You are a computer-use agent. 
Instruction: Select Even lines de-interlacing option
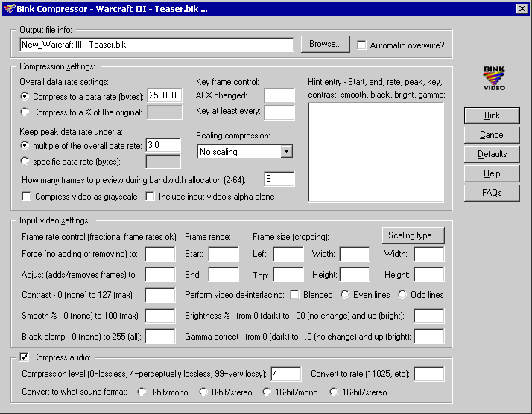[345, 294]
